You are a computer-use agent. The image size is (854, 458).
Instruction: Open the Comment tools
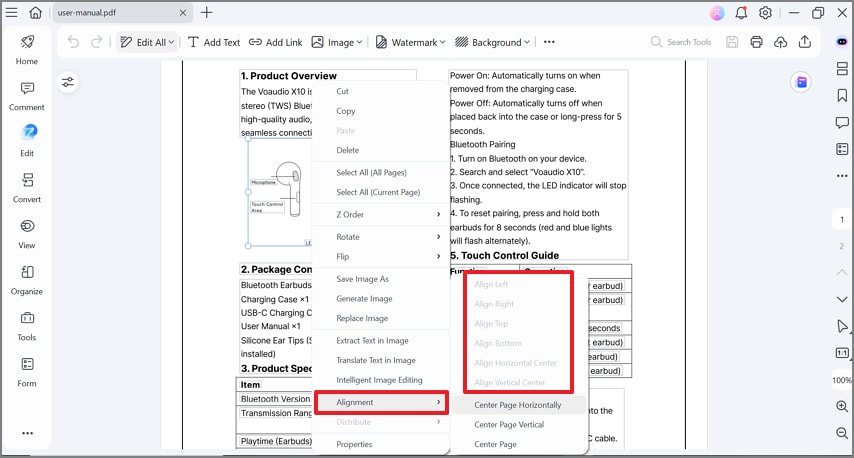tap(27, 96)
